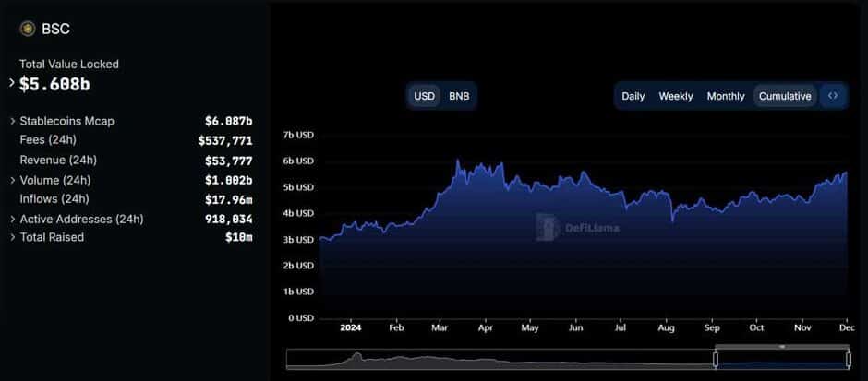Click the selected blue window of the range slider

pos(781,360)
